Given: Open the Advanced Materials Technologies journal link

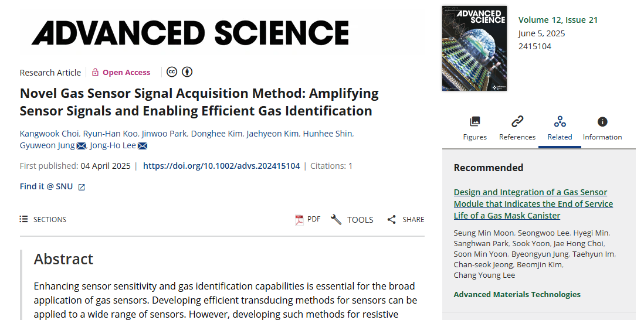Looking at the screenshot, I should point(517,294).
